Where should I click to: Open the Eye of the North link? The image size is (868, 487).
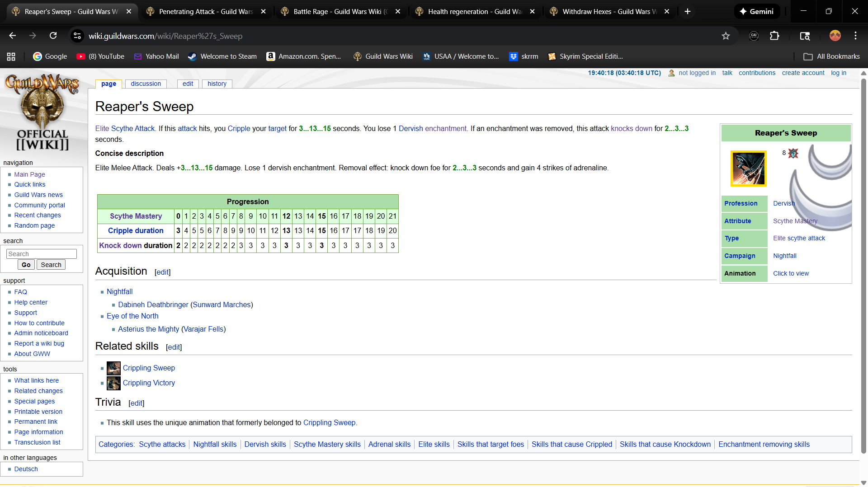pyautogui.click(x=132, y=316)
